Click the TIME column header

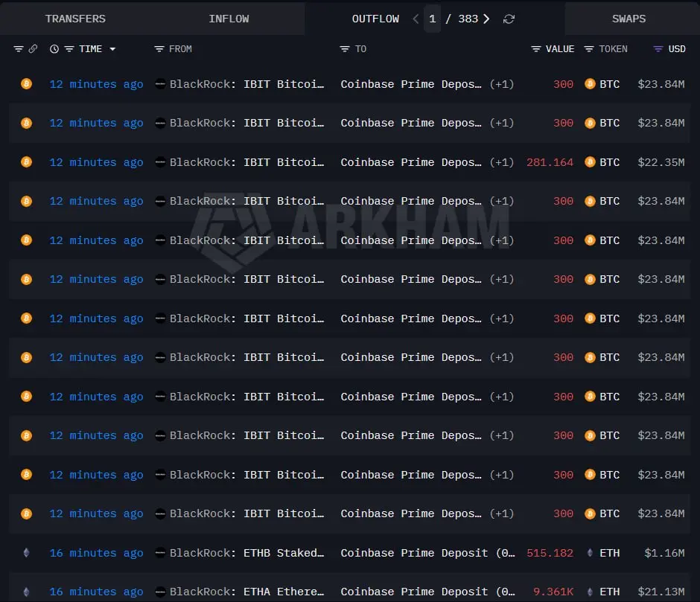91,49
